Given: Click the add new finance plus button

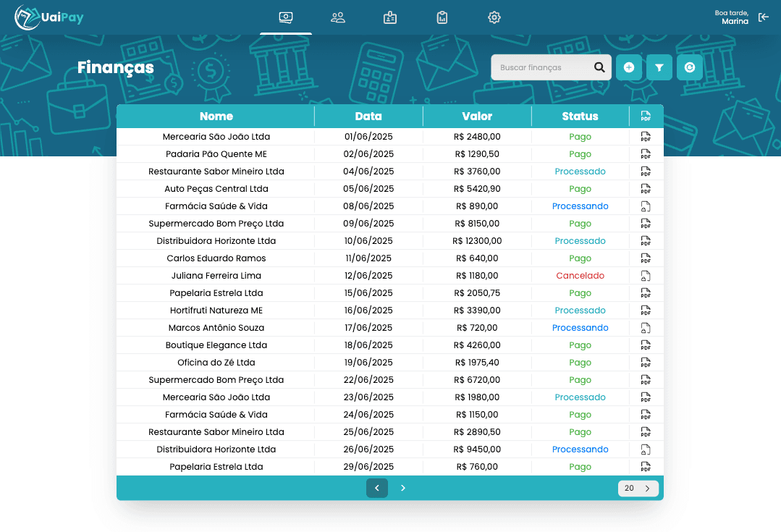Looking at the screenshot, I should [x=628, y=67].
